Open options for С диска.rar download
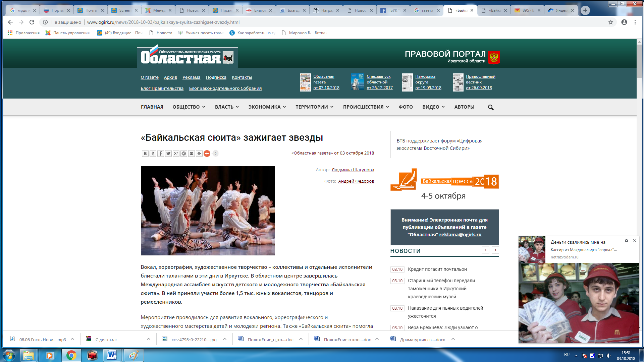 pyautogui.click(x=149, y=339)
